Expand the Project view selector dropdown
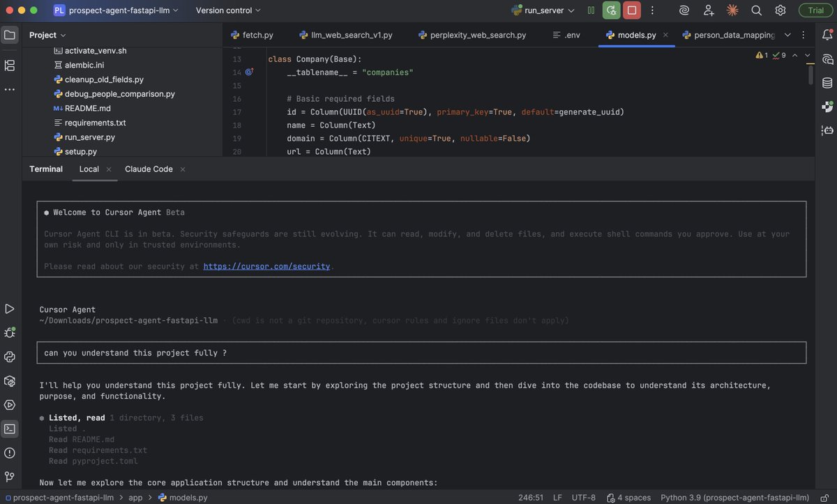 tap(47, 35)
